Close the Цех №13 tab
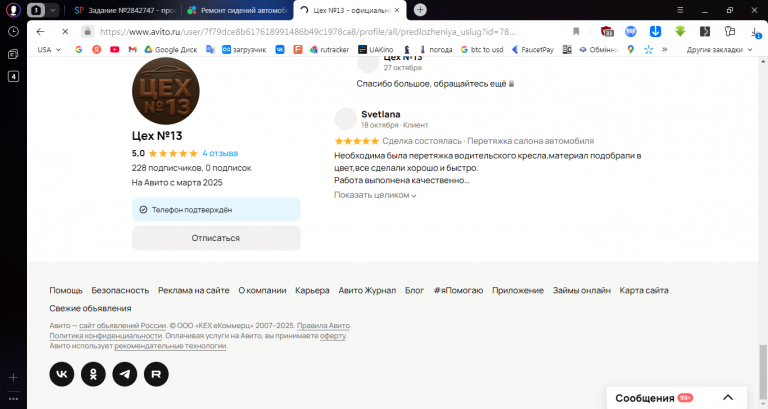Screen dimensions: 768x409 click(397, 10)
